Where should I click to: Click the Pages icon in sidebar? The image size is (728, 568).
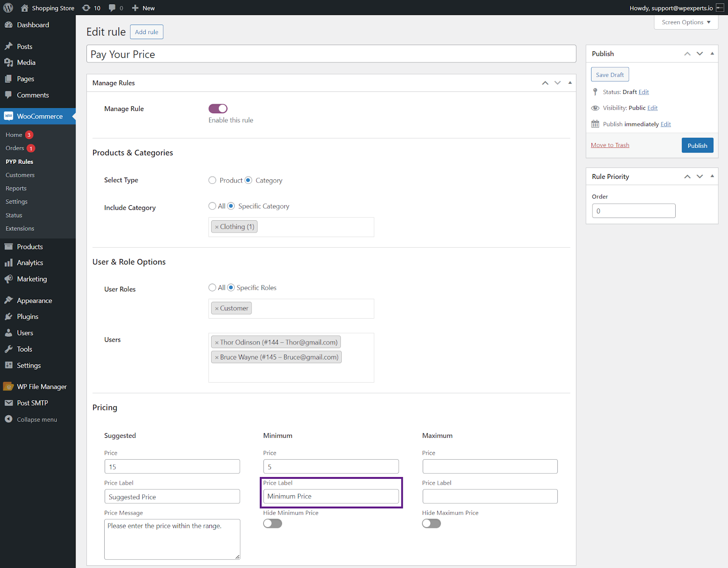(9, 79)
